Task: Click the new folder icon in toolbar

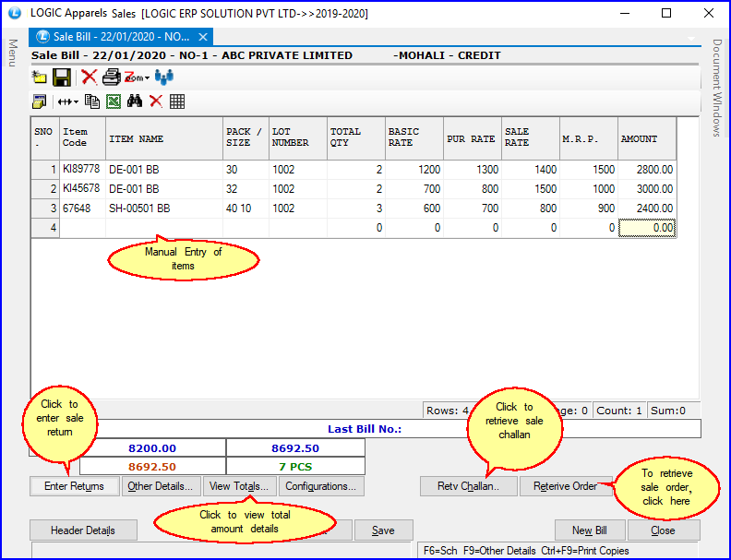Action: pyautogui.click(x=40, y=77)
